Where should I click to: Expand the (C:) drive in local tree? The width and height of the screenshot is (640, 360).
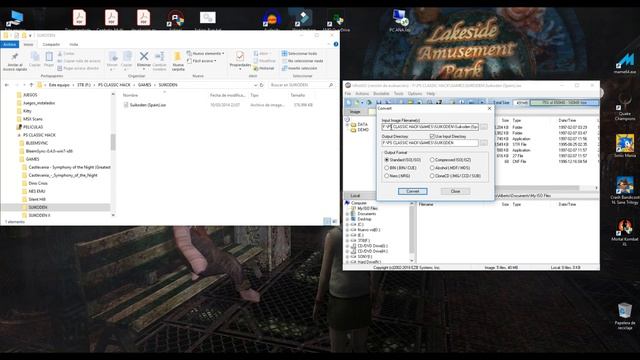(347, 224)
